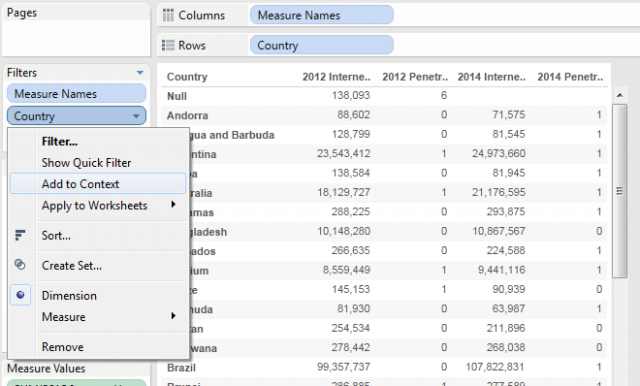
Task: Click the value 211,896
Action: tap(506, 328)
